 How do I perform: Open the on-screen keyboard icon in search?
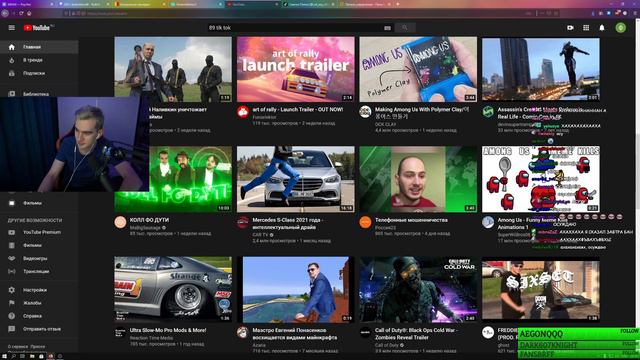pos(387,28)
